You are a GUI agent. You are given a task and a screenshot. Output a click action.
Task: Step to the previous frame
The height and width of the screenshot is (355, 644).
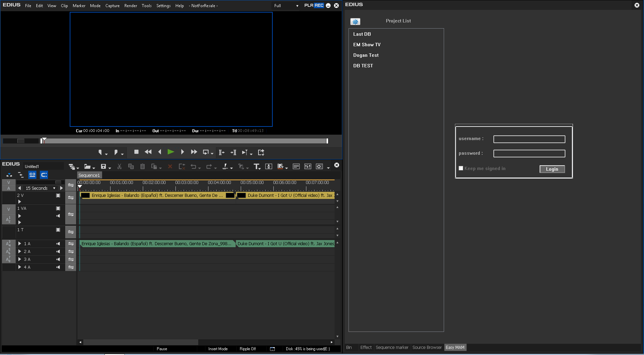pos(159,152)
